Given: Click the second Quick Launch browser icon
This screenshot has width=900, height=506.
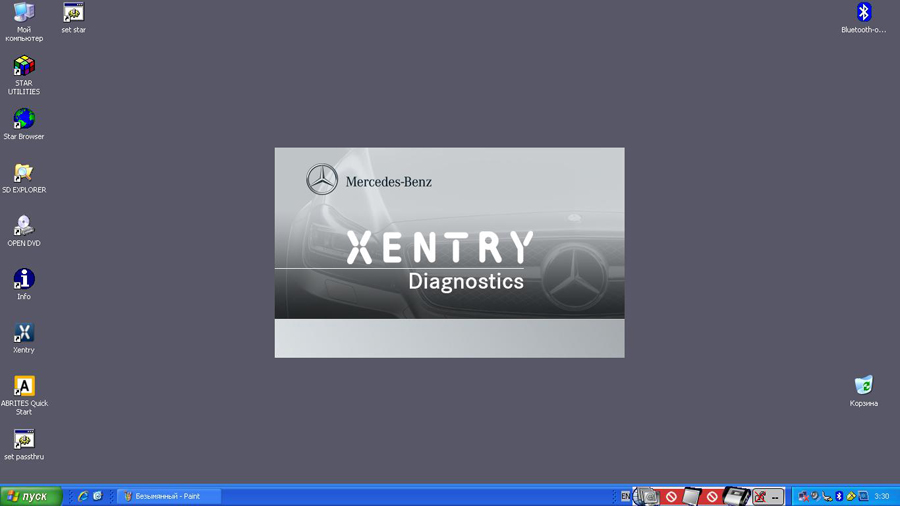Looking at the screenshot, I should tap(98, 496).
